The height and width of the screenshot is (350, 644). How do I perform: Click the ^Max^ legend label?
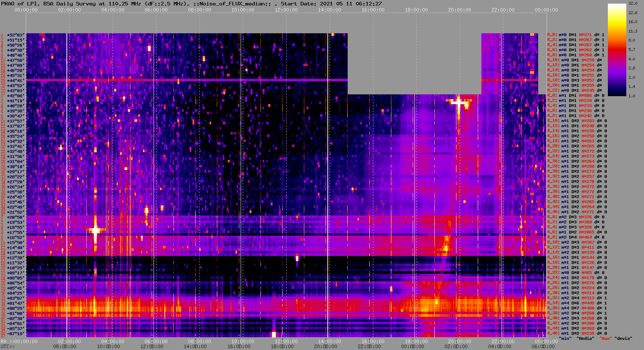pos(606,339)
